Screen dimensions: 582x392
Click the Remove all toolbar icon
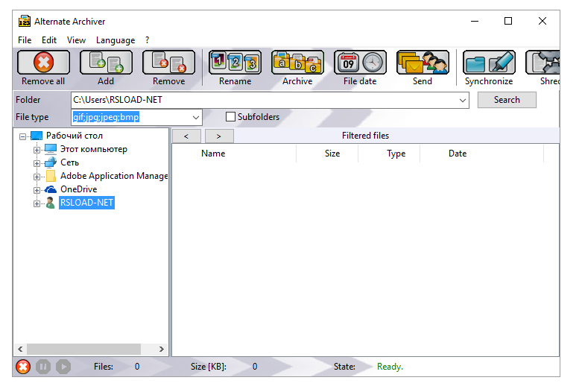[x=43, y=63]
